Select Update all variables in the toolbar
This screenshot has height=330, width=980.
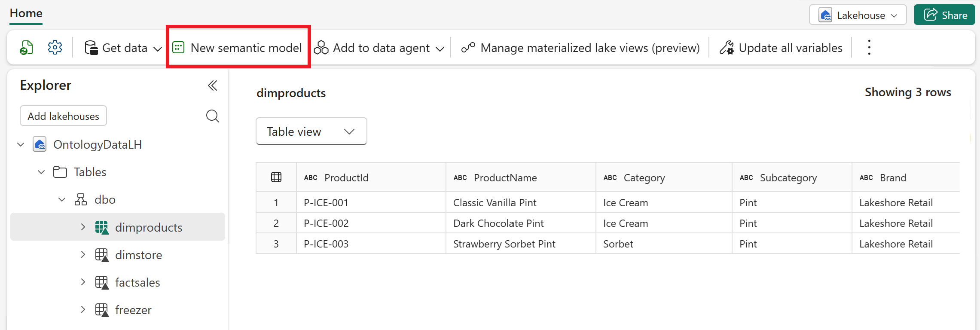(781, 48)
